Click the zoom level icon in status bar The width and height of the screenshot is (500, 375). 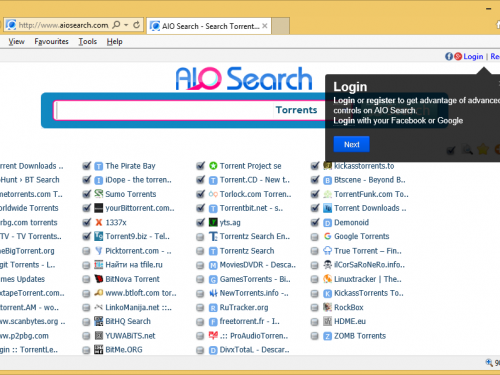coord(489,362)
